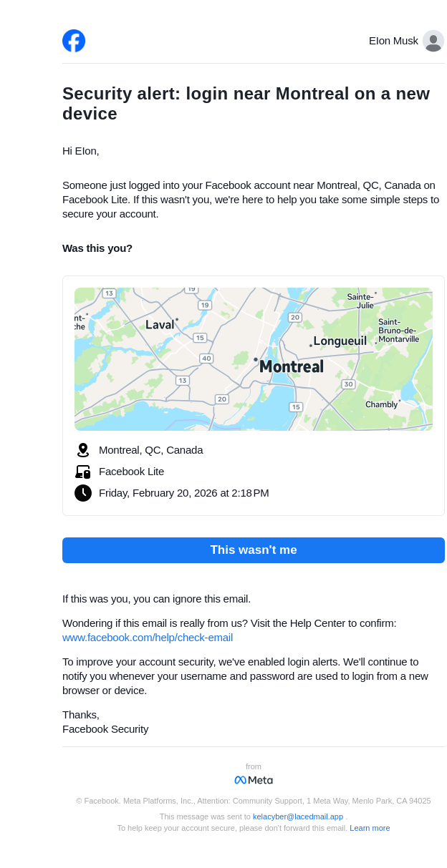Click the Facebook logo in the header
The height and width of the screenshot is (868, 447).
click(x=74, y=41)
